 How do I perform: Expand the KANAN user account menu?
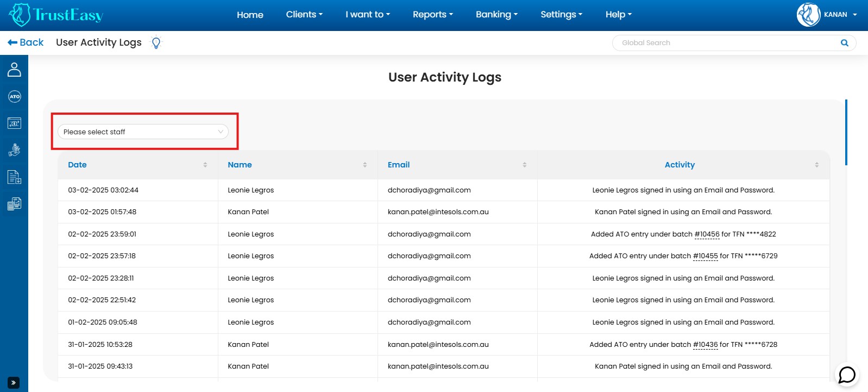pyautogui.click(x=827, y=15)
